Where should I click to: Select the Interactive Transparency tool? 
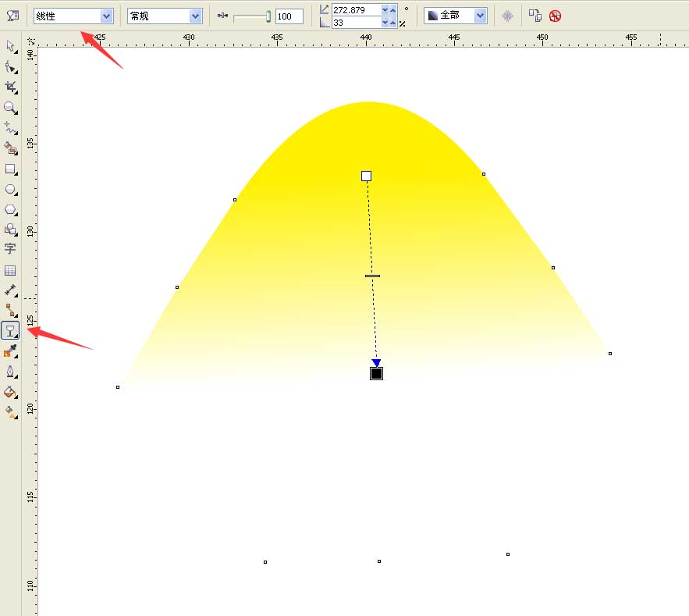coord(11,331)
